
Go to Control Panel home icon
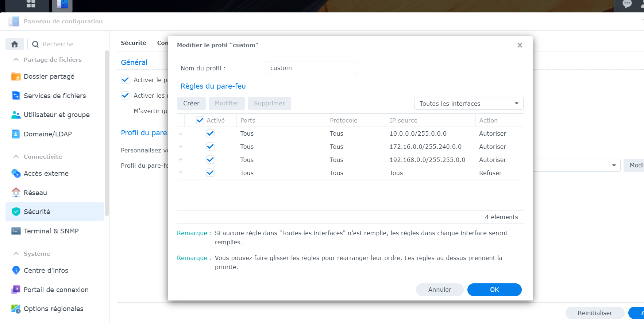click(15, 44)
